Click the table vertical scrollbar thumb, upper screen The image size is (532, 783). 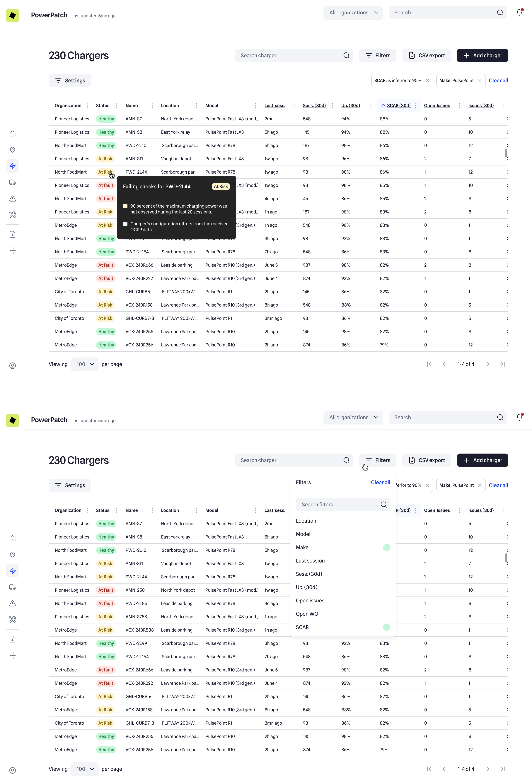[506, 153]
